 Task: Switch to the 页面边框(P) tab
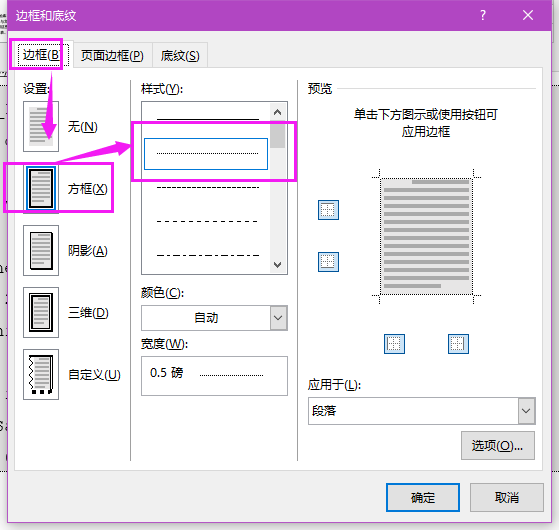click(112, 56)
